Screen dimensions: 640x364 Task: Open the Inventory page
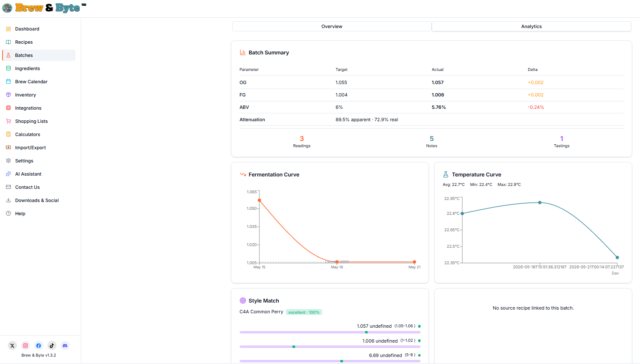pos(39,95)
